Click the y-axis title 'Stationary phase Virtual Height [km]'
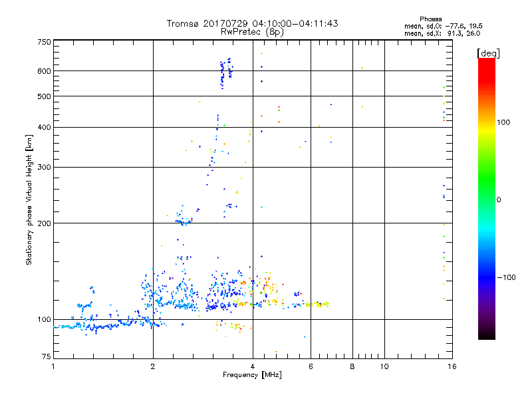The height and width of the screenshot is (399, 532). click(x=29, y=199)
